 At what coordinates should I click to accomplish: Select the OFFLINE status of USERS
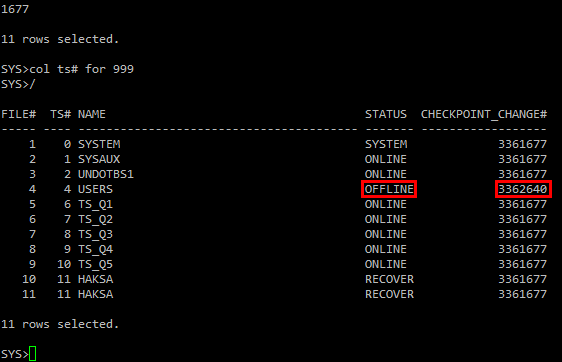[x=389, y=189]
